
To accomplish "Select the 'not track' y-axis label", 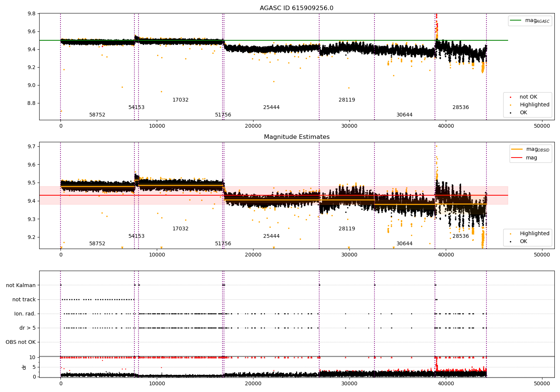I will pos(24,299).
